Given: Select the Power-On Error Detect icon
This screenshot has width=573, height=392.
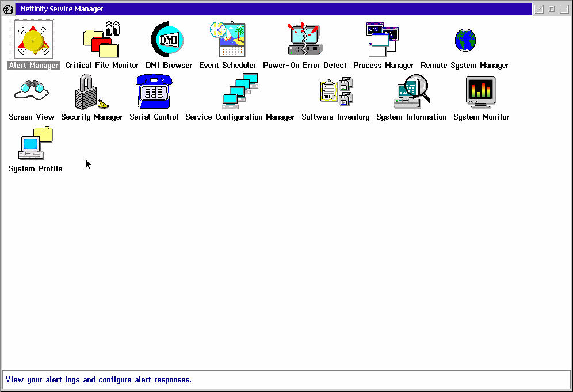Looking at the screenshot, I should click(305, 40).
